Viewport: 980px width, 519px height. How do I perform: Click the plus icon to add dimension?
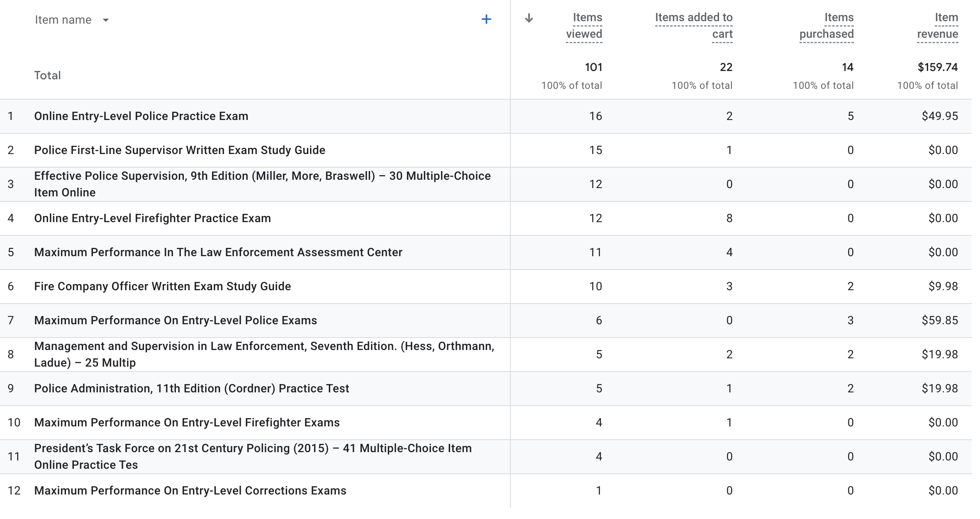point(486,19)
